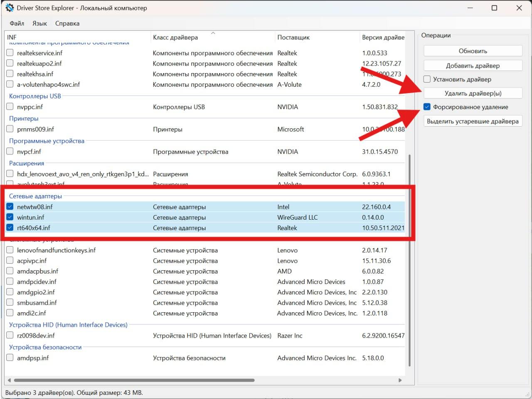Click the Microsoft vendor cell
The height and width of the screenshot is (399, 532).
coord(291,129)
